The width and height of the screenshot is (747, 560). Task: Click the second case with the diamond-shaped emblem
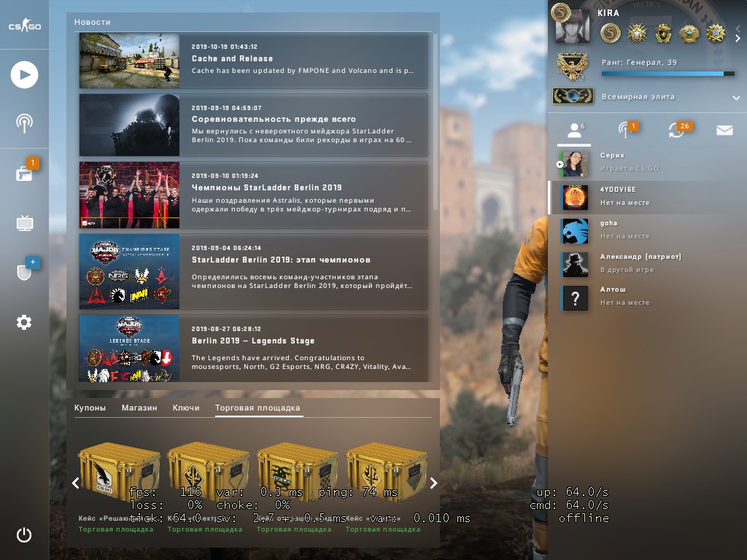coord(208,472)
